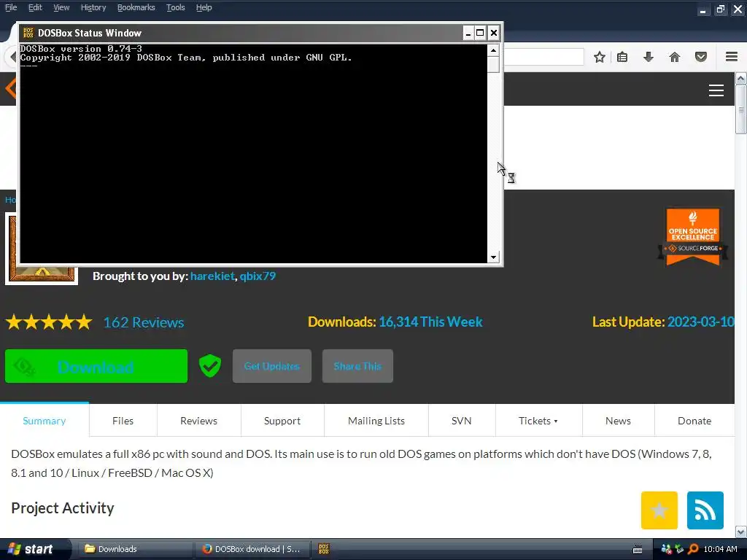Screen dimensions: 747x560
Task: Open the Firefox hamburger menu
Action: pos(732,57)
